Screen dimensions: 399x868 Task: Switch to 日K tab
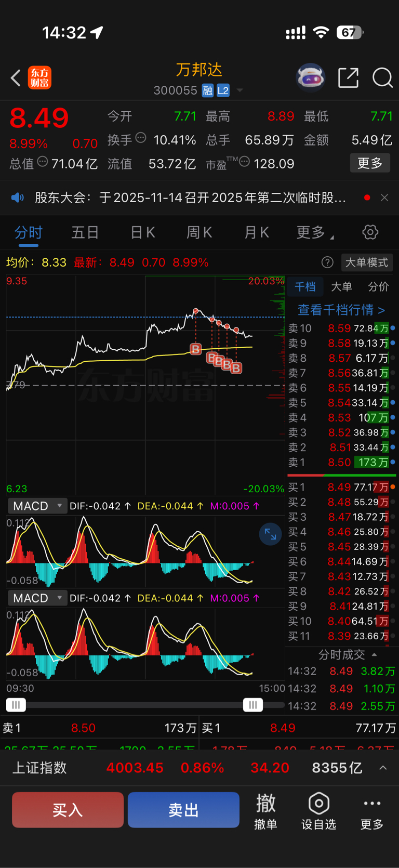(x=143, y=232)
